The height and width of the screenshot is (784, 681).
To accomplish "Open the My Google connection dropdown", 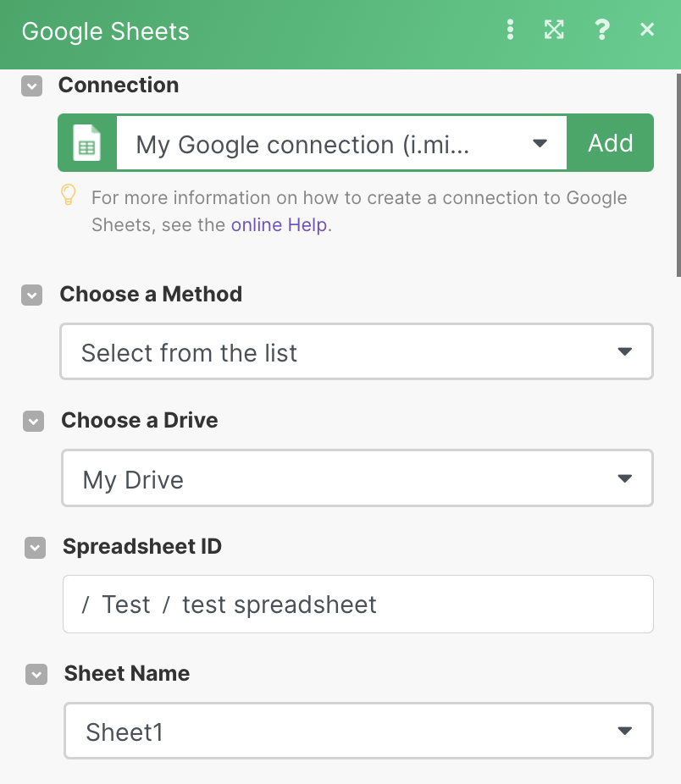I will [340, 144].
